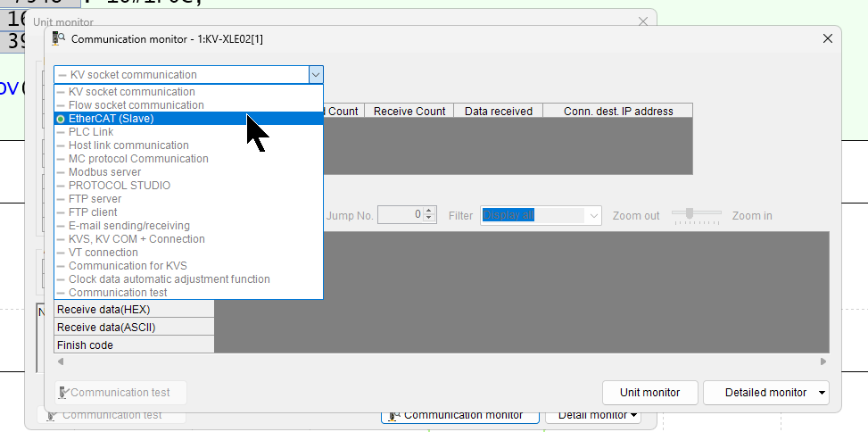Close the Communication monitor window
The image size is (868, 432).
tap(828, 38)
